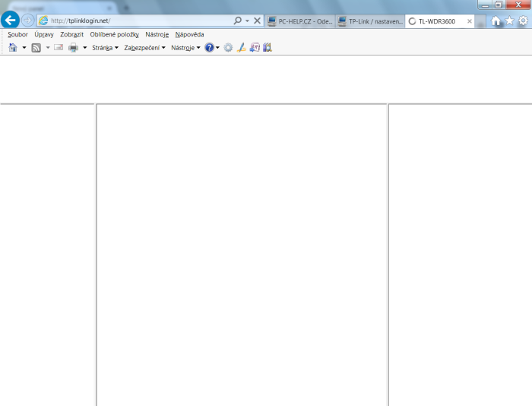Click the search magnifier in address bar

click(237, 21)
